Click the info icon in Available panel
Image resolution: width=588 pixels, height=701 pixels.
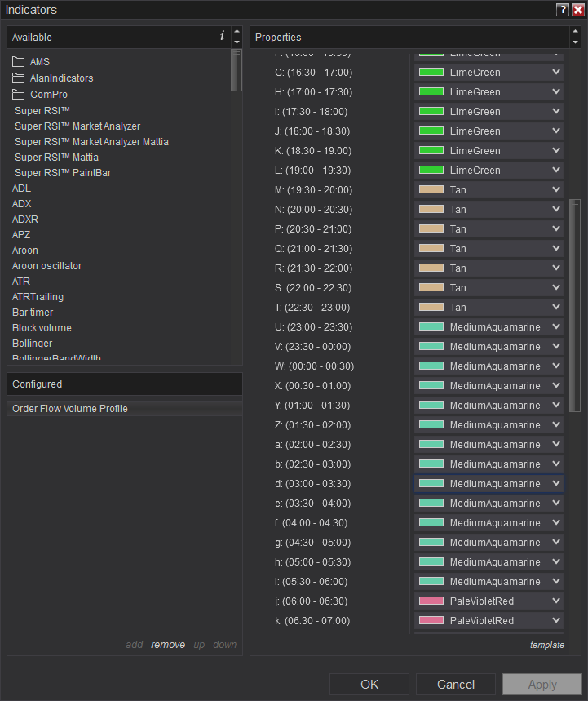222,36
